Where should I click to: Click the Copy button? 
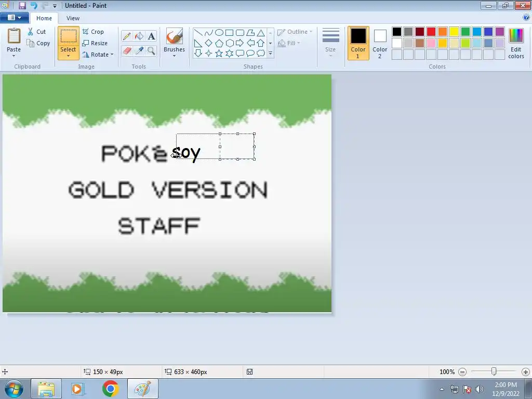[38, 43]
